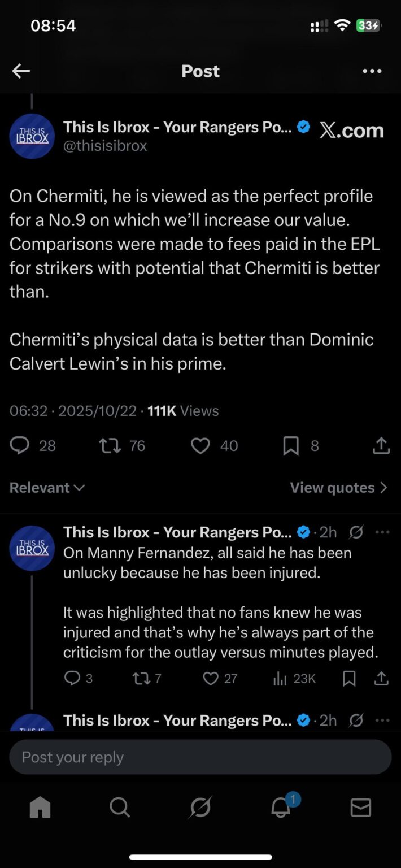401x868 pixels.
Task: Go to Home with the house icon
Action: pos(40,808)
